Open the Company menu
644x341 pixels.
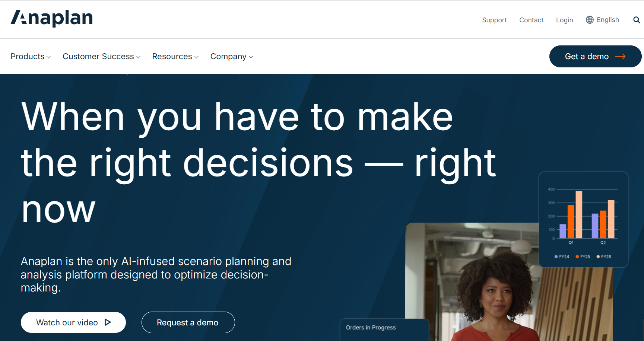tap(232, 57)
